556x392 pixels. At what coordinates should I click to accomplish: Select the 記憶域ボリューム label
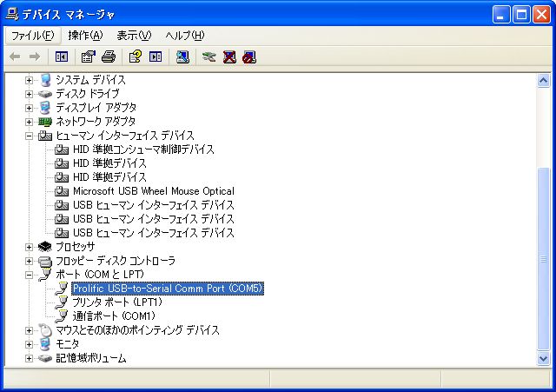(x=90, y=358)
